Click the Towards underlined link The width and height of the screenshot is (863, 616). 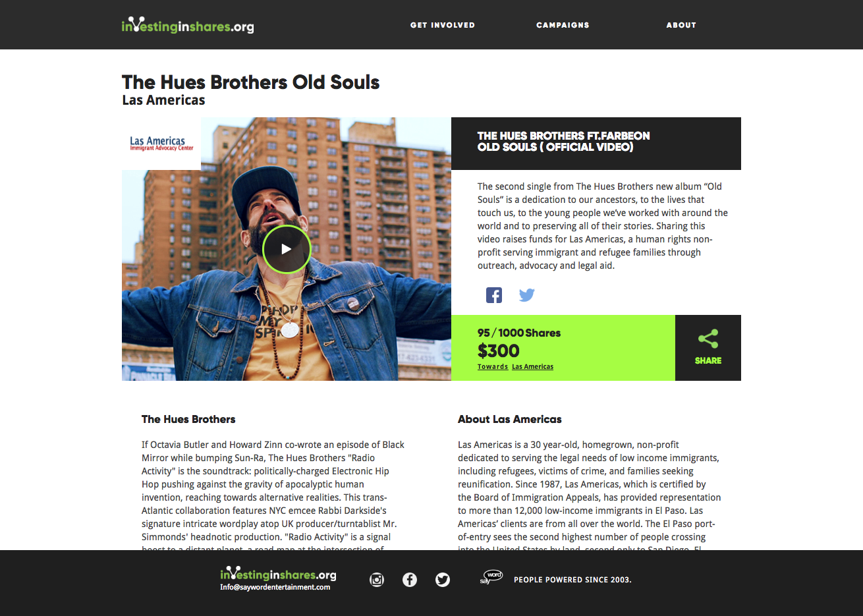[x=493, y=367]
